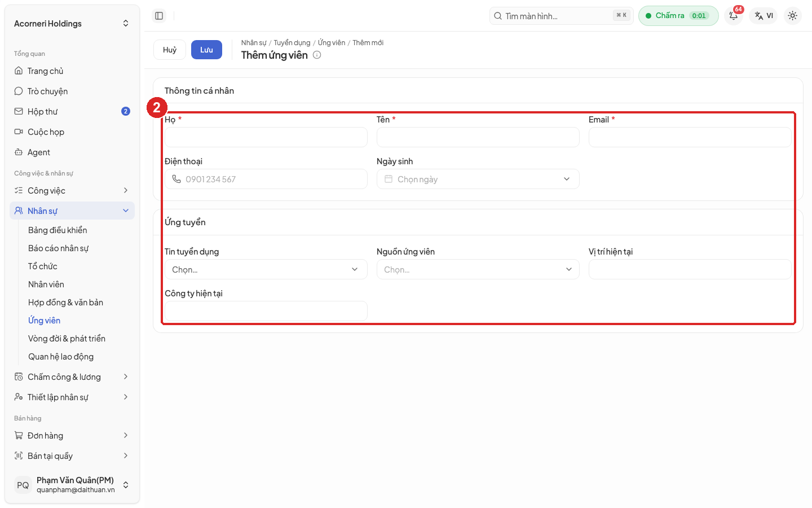812x508 pixels.
Task: Toggle light theme sun icon
Action: tap(793, 16)
